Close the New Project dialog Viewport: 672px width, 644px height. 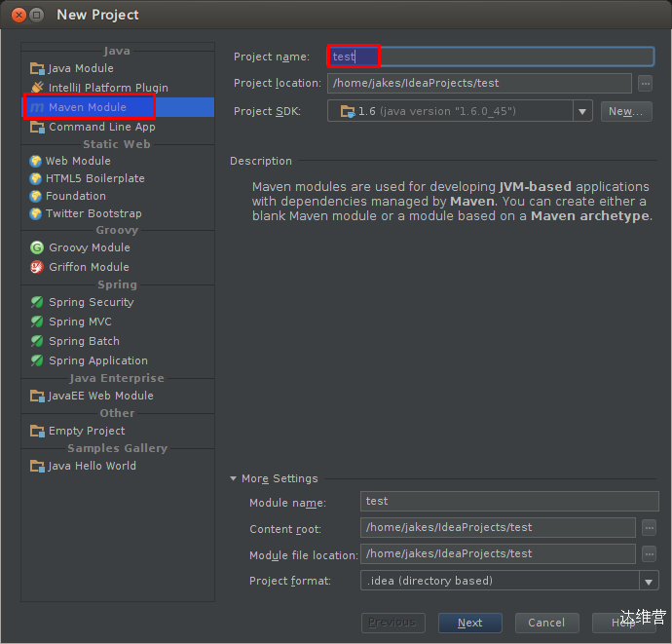pos(19,16)
